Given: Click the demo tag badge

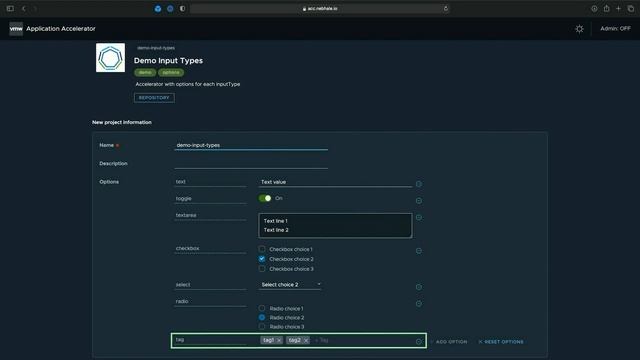Looking at the screenshot, I should point(145,73).
